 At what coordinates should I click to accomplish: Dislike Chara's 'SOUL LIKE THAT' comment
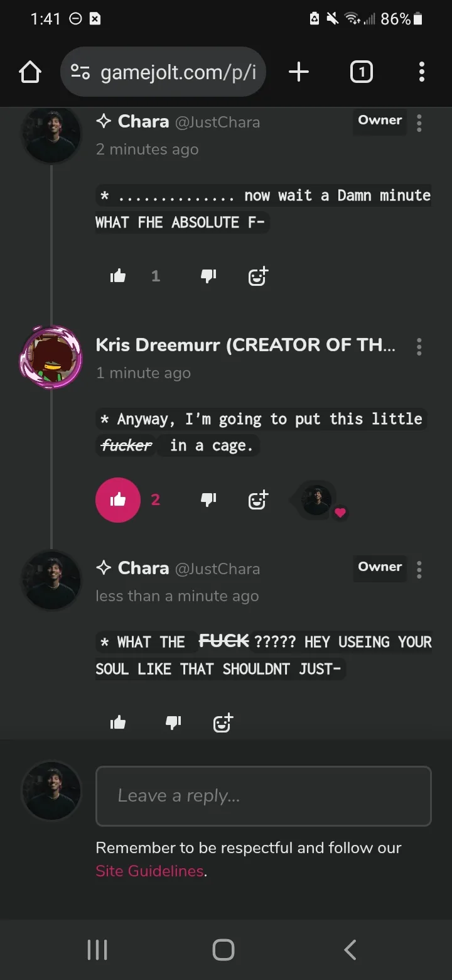173,723
